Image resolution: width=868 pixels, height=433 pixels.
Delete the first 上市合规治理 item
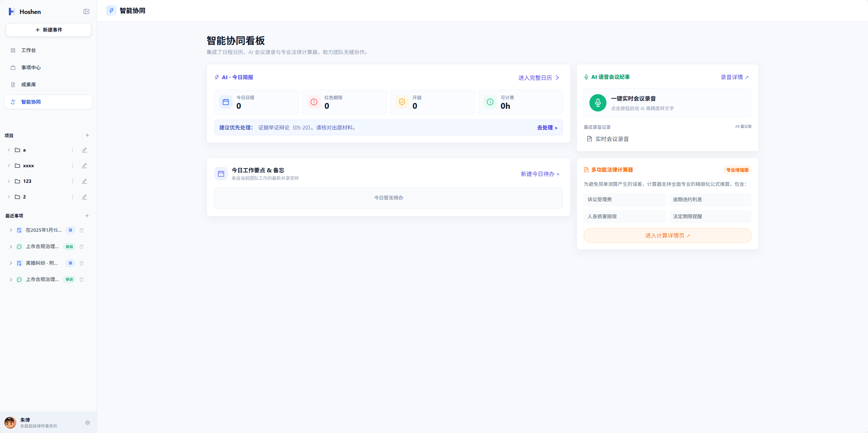[82, 246]
